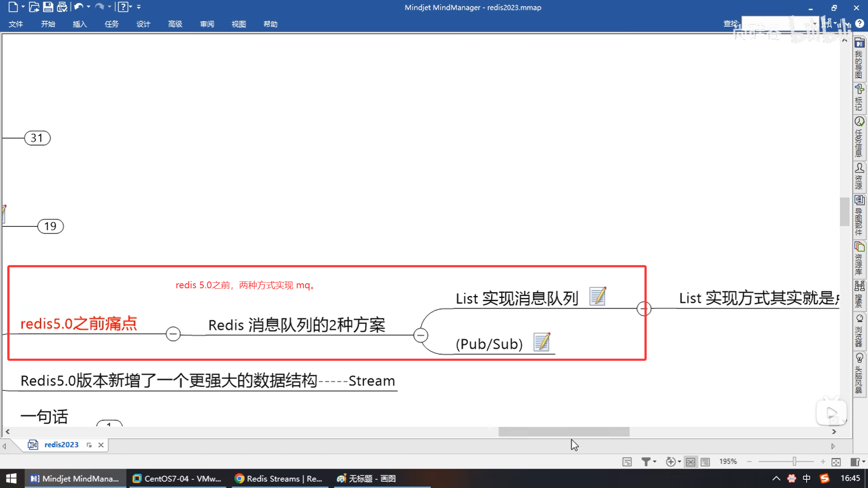This screenshot has width=868, height=488.
Task: Click the Undo arrow icon
Action: (79, 7)
